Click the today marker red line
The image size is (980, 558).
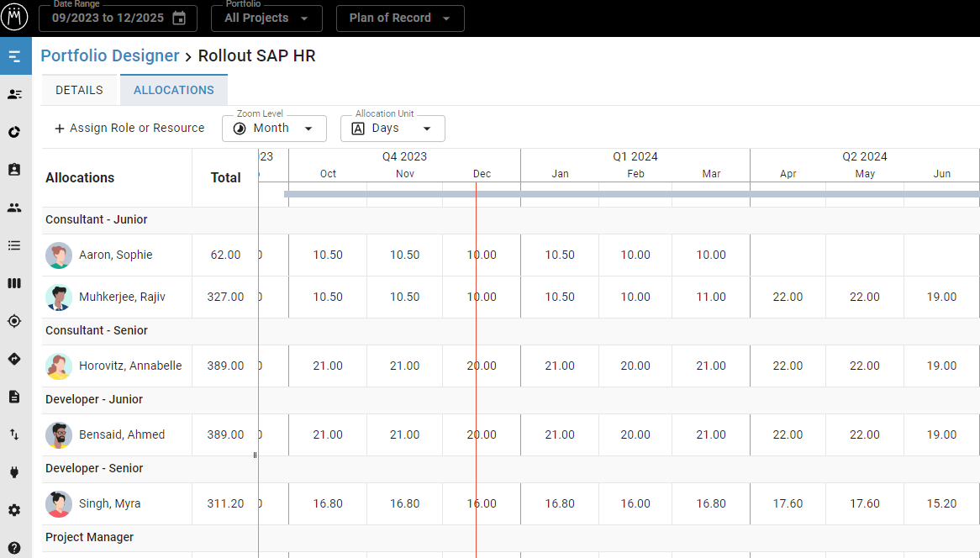tap(477, 370)
